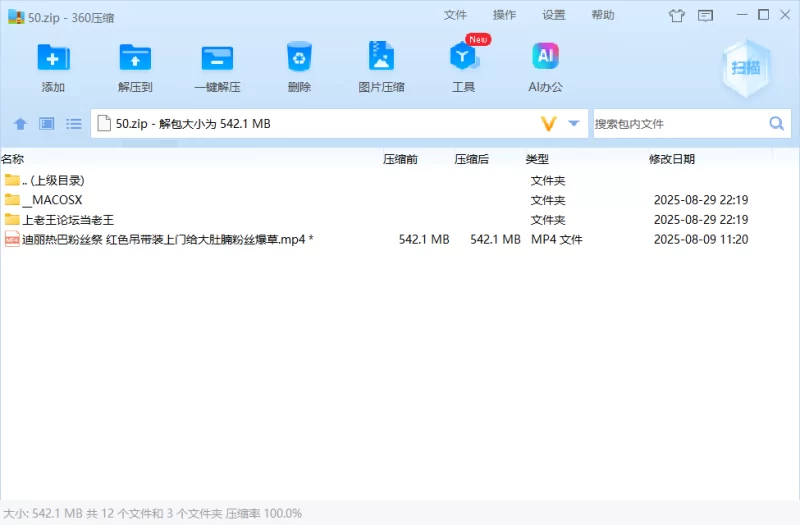The image size is (800, 525).
Task: Open the 图片压缩 image compression tool
Action: click(x=381, y=56)
